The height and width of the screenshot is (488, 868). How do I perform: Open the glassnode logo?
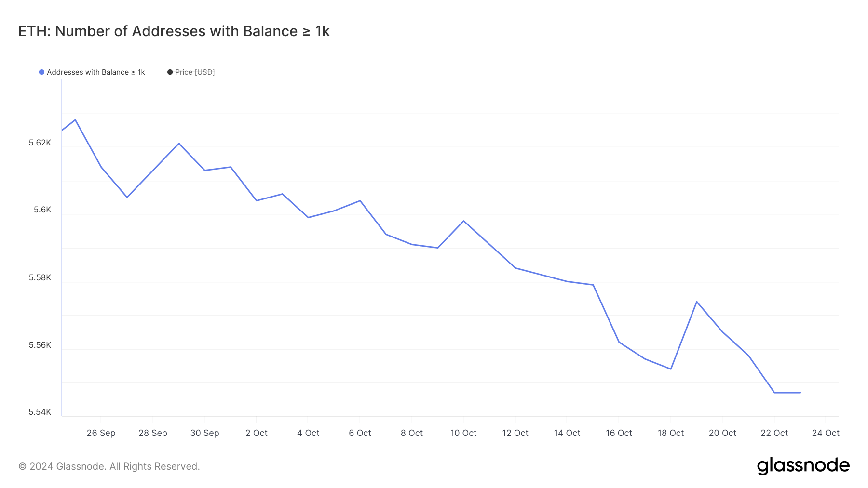pos(803,466)
